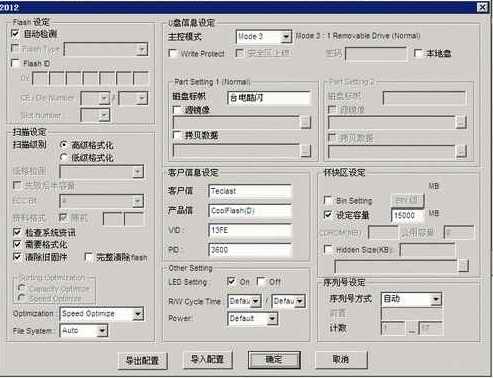Image resolution: width=493 pixels, height=378 pixels.
Task: Uncheck the 清除旧固件 checkbox
Action: coord(17,257)
